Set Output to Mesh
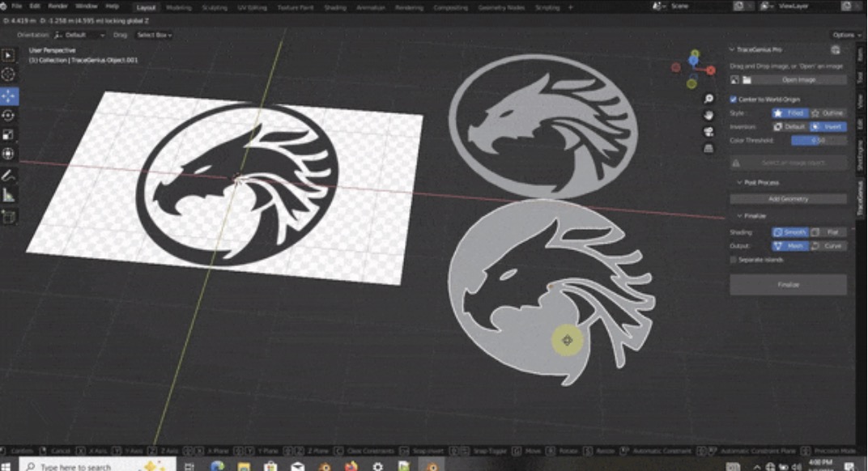868x471 pixels. (790, 246)
